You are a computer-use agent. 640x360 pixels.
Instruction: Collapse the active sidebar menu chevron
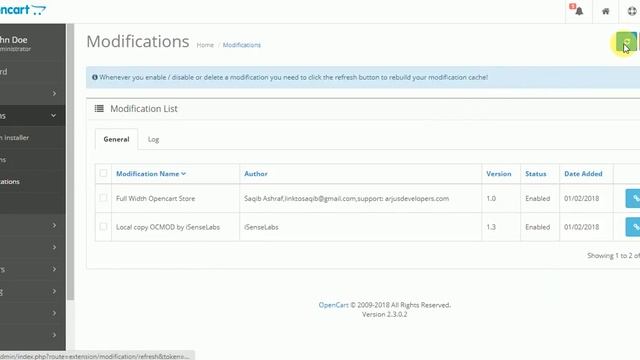[x=53, y=116]
